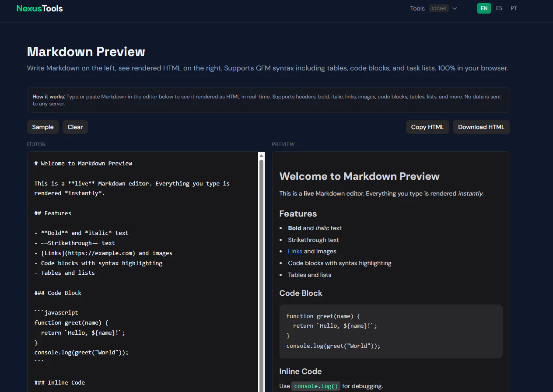Click the 'Features' heading in preview
Image resolution: width=553 pixels, height=392 pixels.
[298, 213]
